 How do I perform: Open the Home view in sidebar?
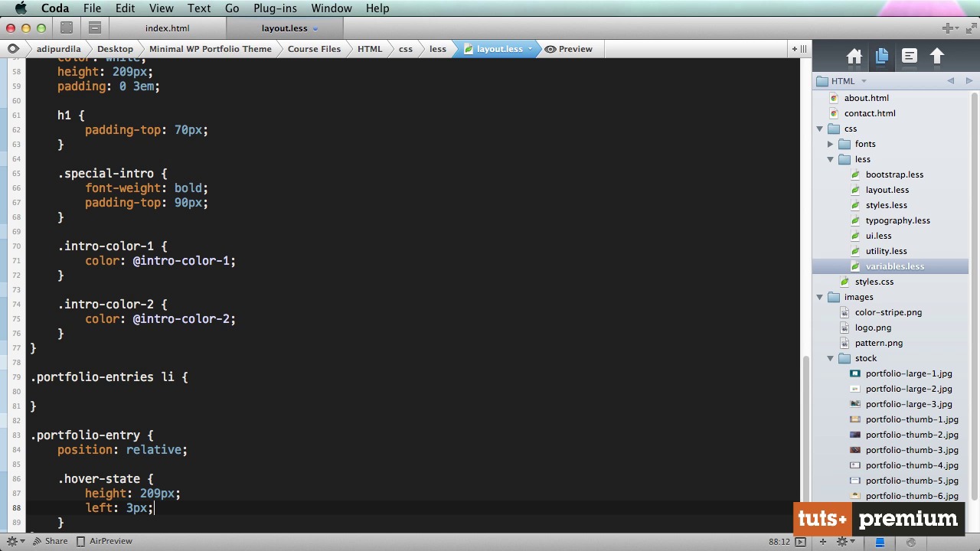854,57
